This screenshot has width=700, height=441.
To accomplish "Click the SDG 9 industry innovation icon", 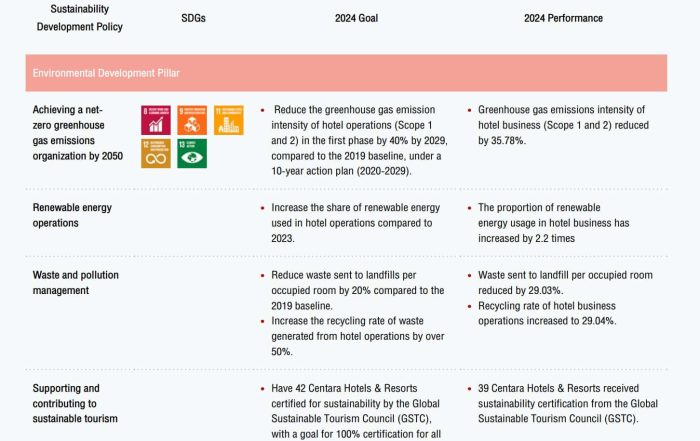I will point(192,120).
